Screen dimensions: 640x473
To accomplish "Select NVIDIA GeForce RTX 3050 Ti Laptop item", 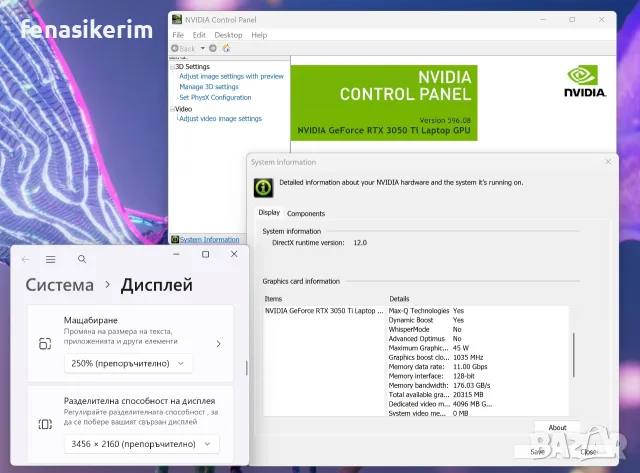I will tap(324, 311).
